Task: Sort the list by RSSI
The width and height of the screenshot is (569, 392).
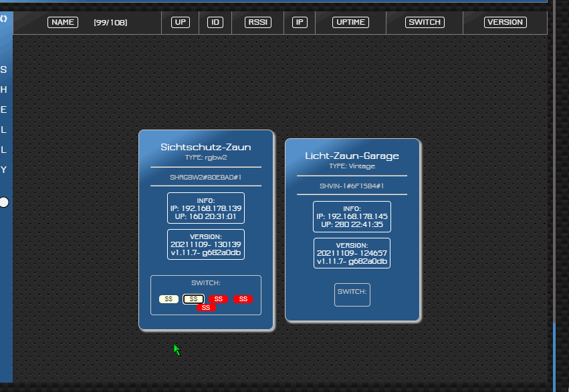Action: (258, 22)
